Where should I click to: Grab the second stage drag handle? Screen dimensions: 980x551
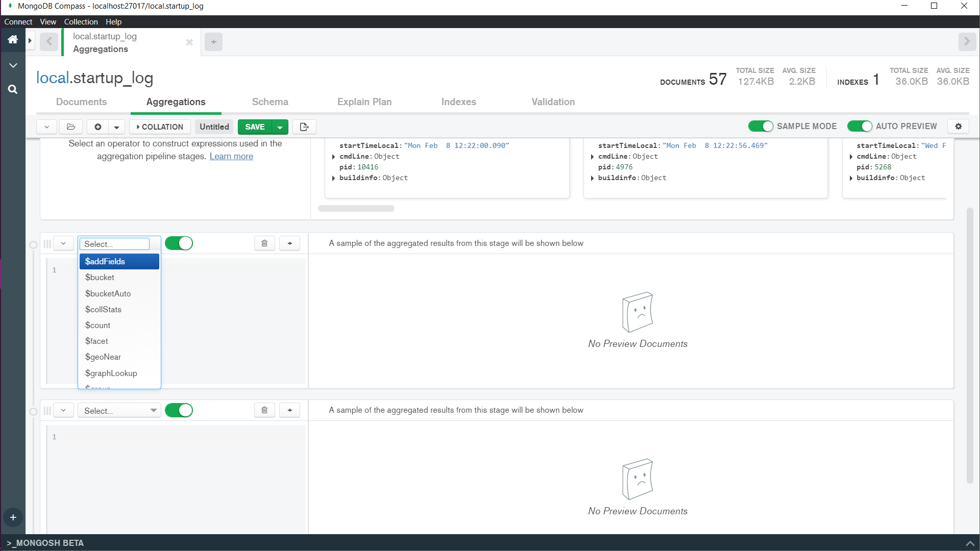click(x=47, y=411)
